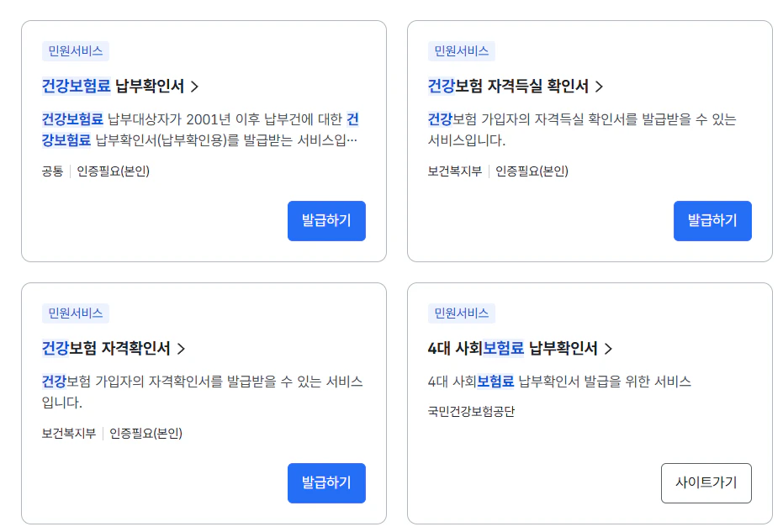Expand the 4대 사회보험료 납부확인서 chevron
Image resolution: width=783 pixels, height=532 pixels.
(609, 348)
